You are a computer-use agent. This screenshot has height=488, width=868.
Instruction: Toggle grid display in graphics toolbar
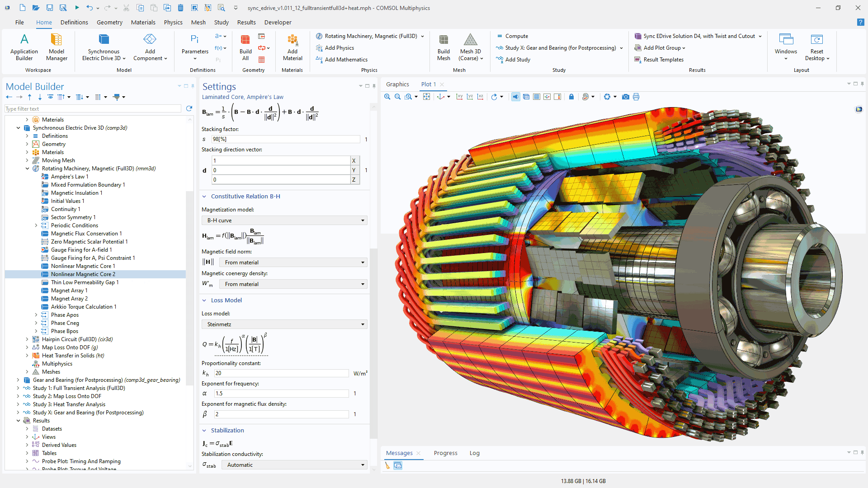(537, 97)
